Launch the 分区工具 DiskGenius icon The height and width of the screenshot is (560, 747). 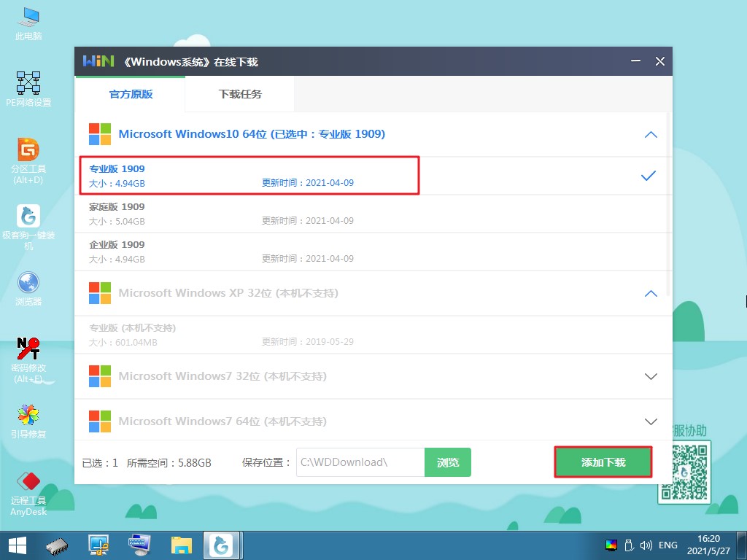tap(28, 160)
